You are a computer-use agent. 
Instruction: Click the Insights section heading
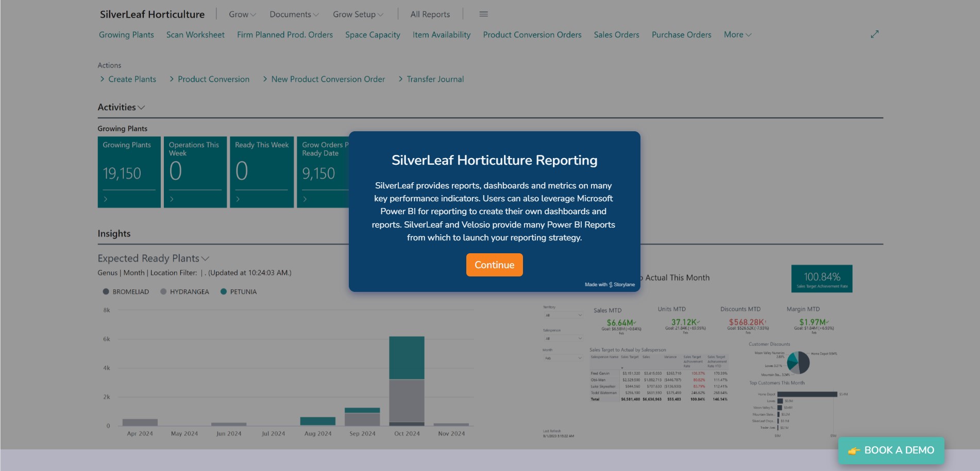coord(114,233)
